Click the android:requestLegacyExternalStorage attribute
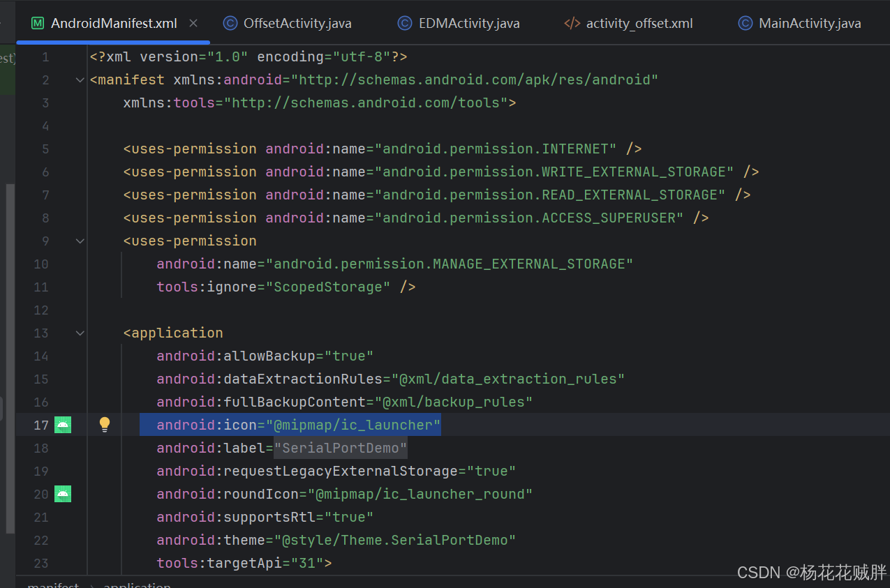The height and width of the screenshot is (588, 890). [x=336, y=471]
